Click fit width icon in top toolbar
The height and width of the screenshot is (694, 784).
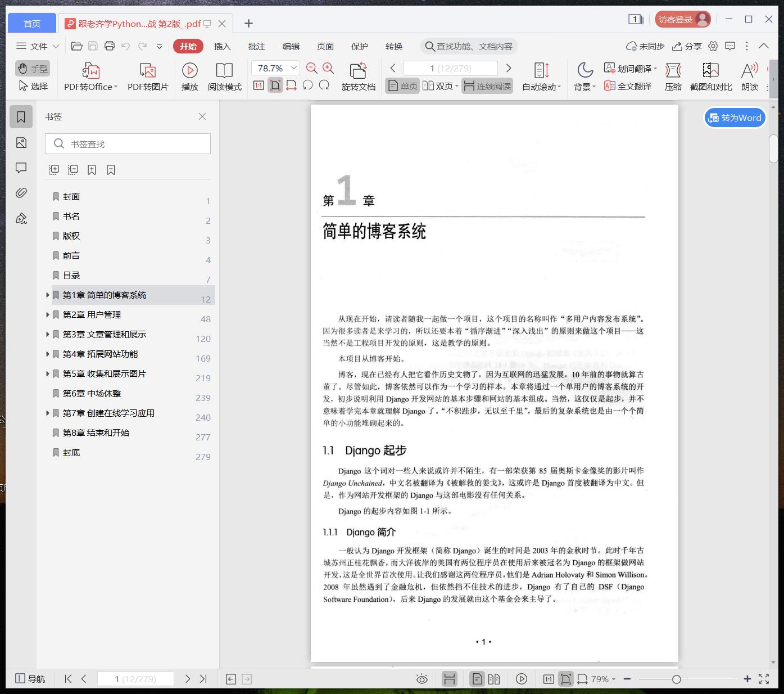pyautogui.click(x=291, y=85)
